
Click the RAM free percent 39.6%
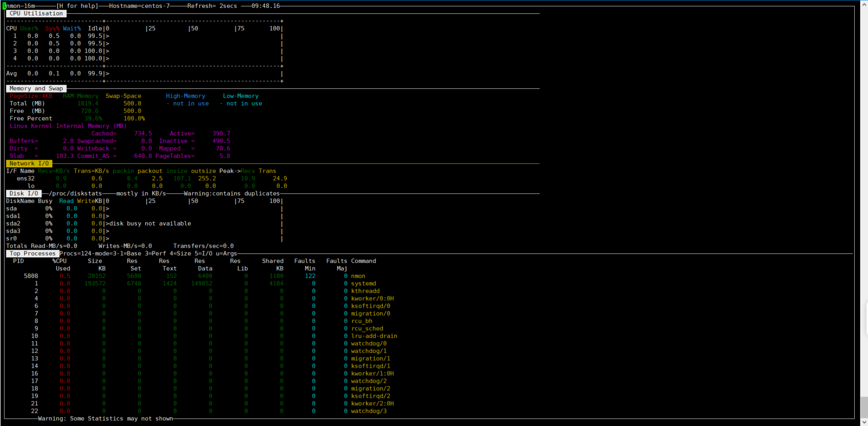[x=93, y=118]
